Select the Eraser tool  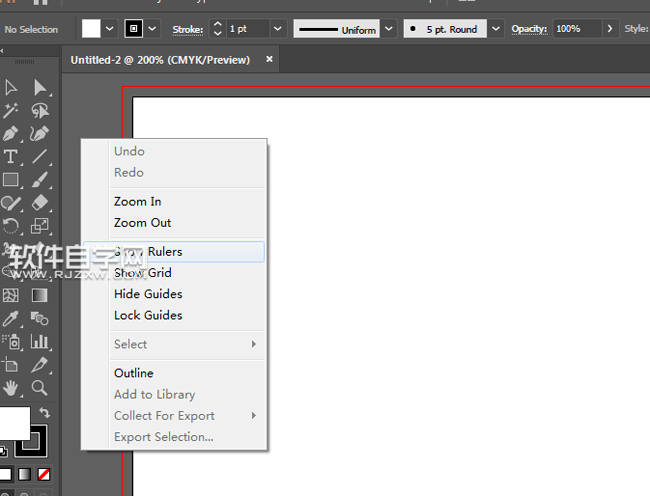pos(40,203)
